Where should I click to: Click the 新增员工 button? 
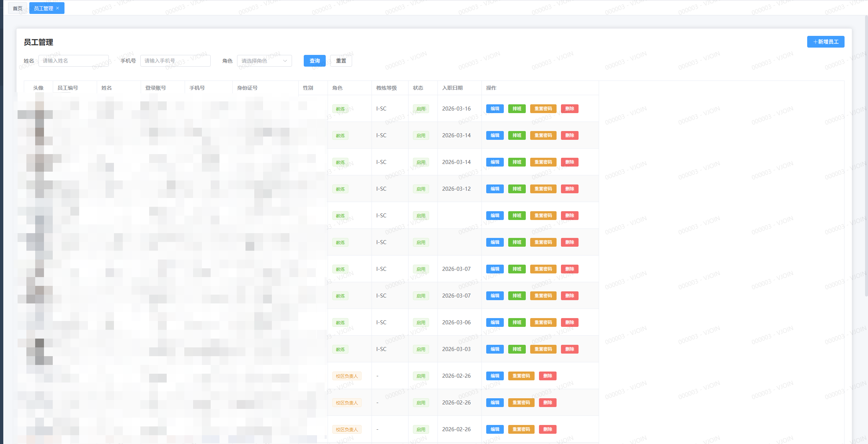tap(825, 42)
